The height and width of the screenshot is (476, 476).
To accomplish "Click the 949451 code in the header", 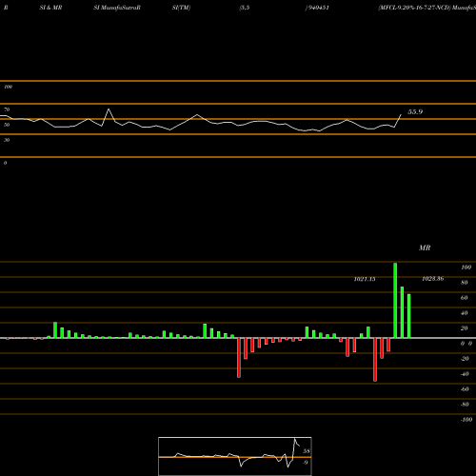I will (x=318, y=8).
